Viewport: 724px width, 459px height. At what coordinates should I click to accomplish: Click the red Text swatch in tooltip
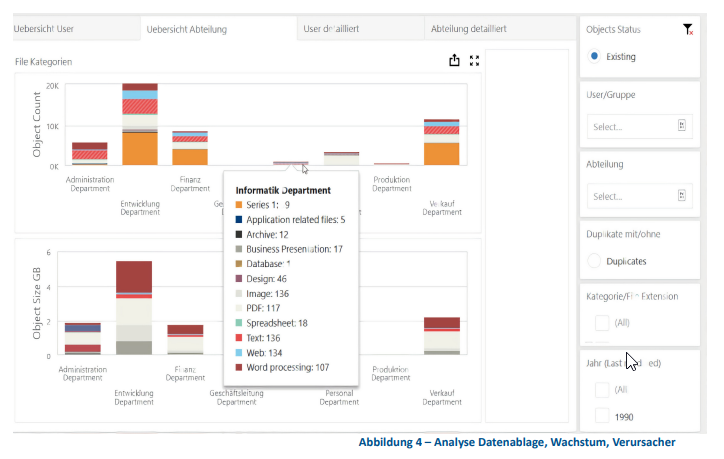pos(239,338)
